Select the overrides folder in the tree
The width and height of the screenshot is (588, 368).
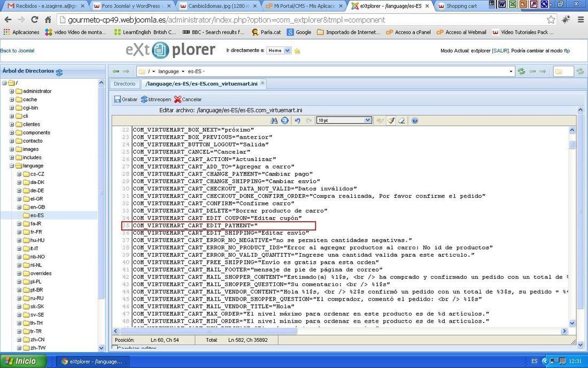click(x=41, y=273)
